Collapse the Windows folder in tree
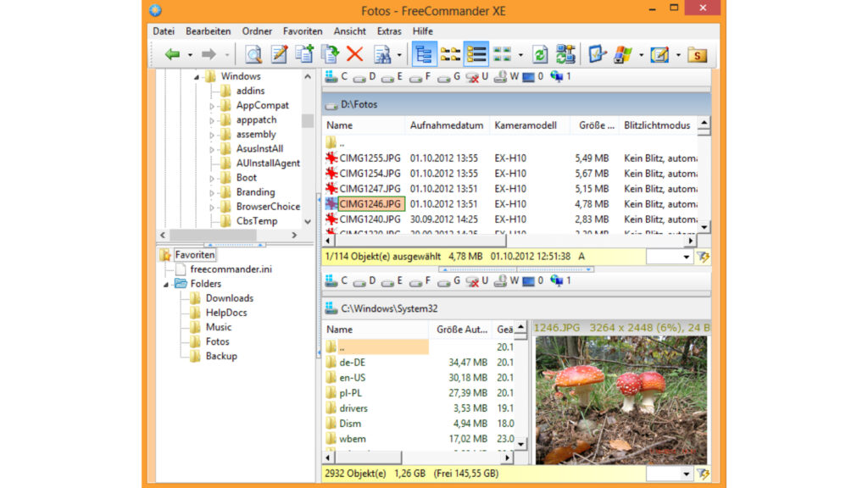This screenshot has height=488, width=868. 197,77
